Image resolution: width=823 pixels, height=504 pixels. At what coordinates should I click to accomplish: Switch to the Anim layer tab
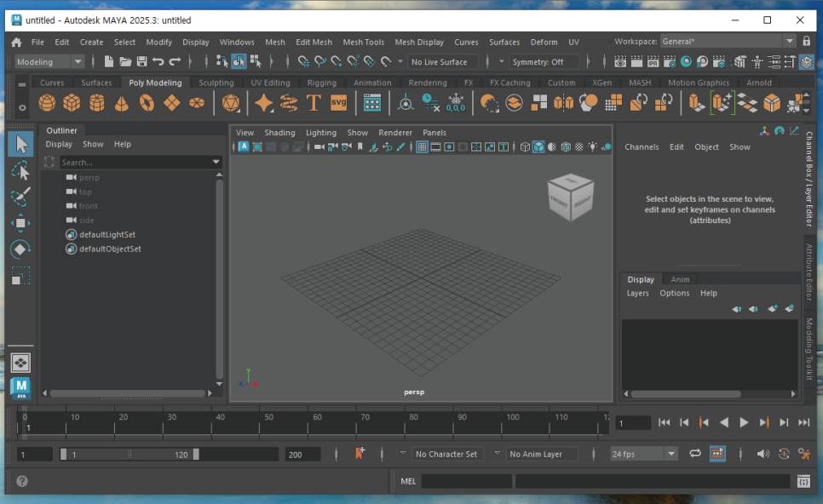[680, 279]
